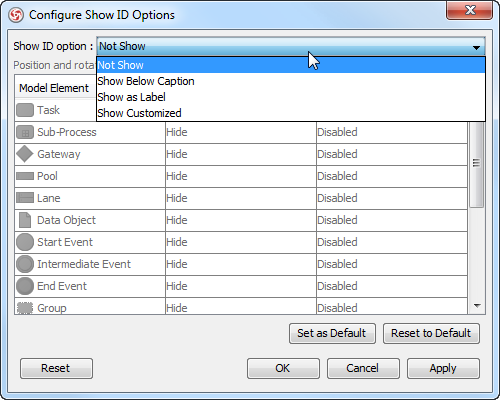Choose Not Show from the dropdown list
500x400 pixels.
click(291, 65)
